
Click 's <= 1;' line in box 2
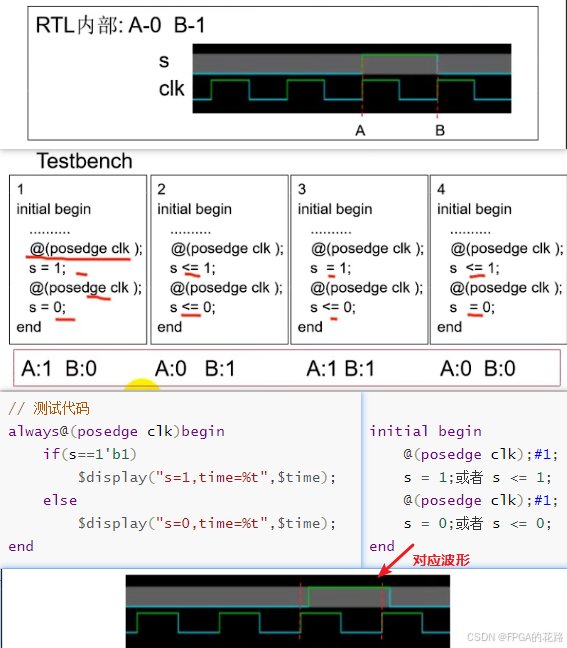193,268
